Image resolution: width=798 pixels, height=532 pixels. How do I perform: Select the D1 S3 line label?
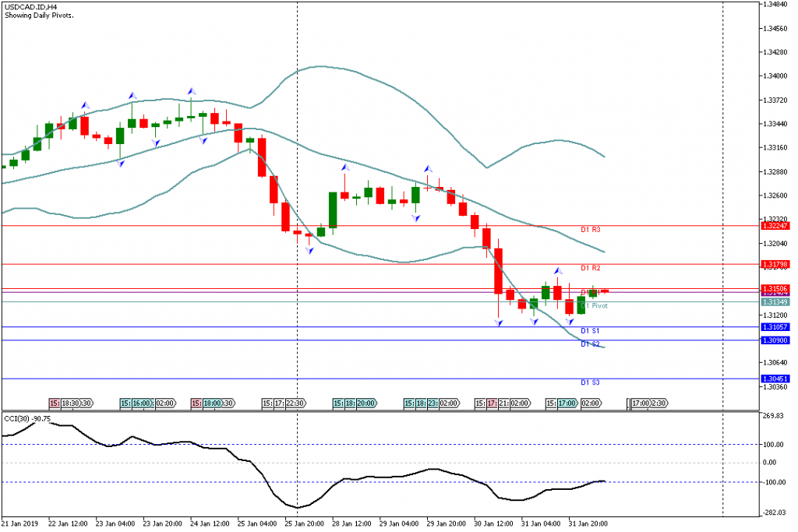pyautogui.click(x=590, y=383)
